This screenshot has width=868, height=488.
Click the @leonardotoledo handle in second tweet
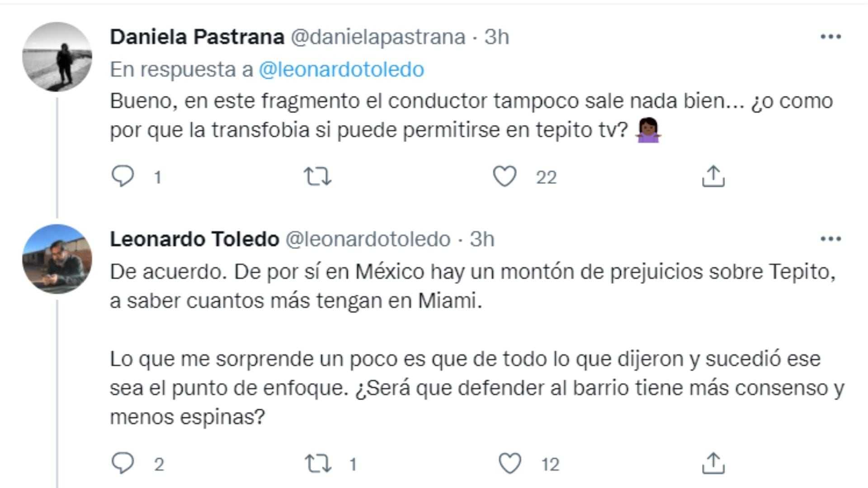click(368, 239)
